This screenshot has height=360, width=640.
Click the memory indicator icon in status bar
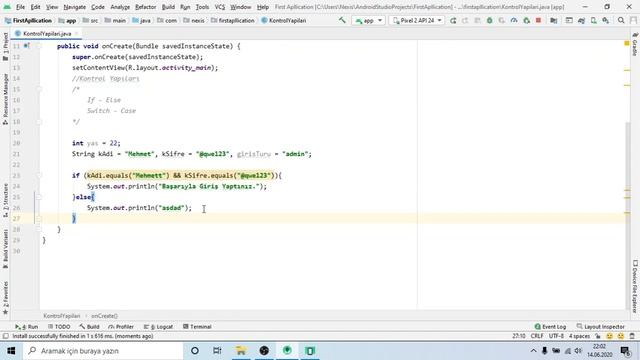pyautogui.click(x=632, y=336)
